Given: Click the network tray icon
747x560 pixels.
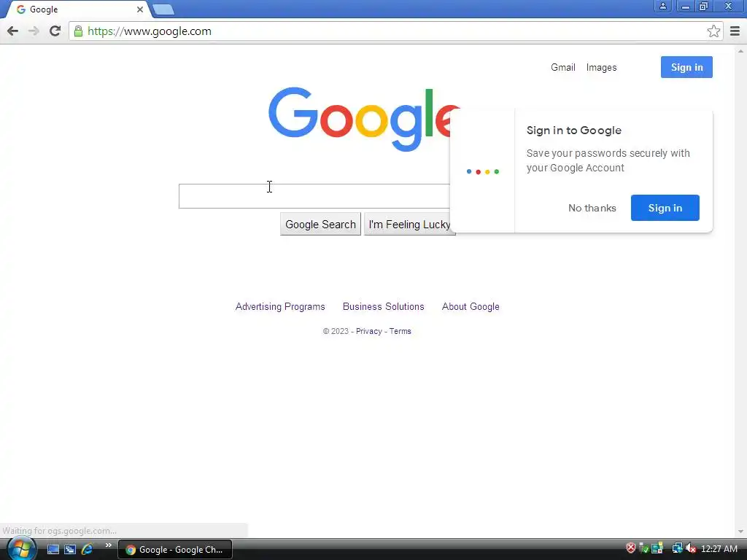Looking at the screenshot, I should pos(677,548).
